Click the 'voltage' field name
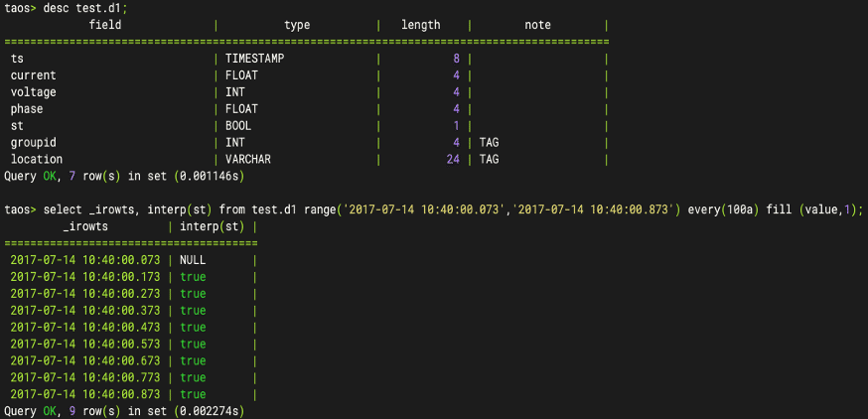868x419 pixels. click(34, 92)
